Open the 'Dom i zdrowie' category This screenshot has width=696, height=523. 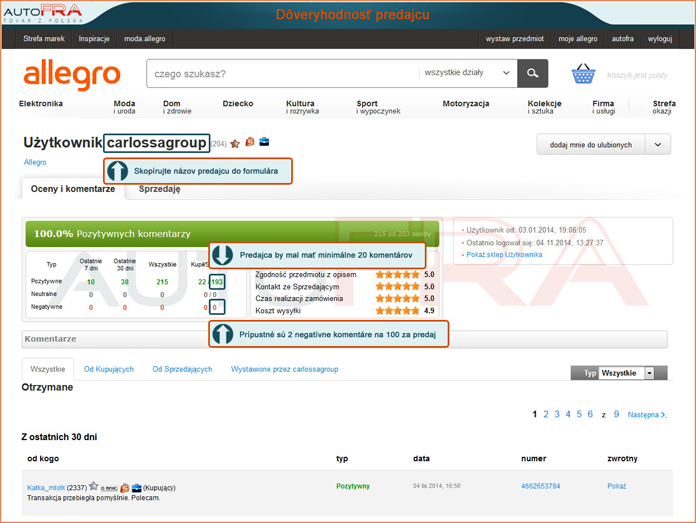pyautogui.click(x=177, y=107)
